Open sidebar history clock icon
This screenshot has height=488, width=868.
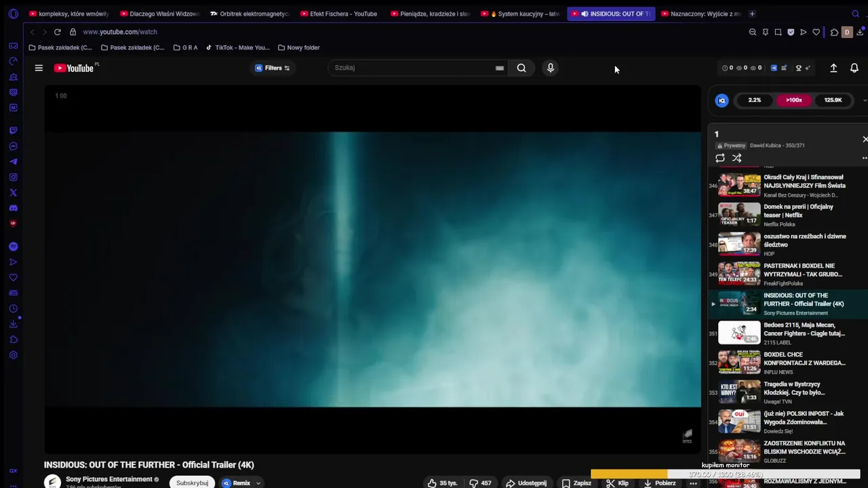[x=13, y=308]
